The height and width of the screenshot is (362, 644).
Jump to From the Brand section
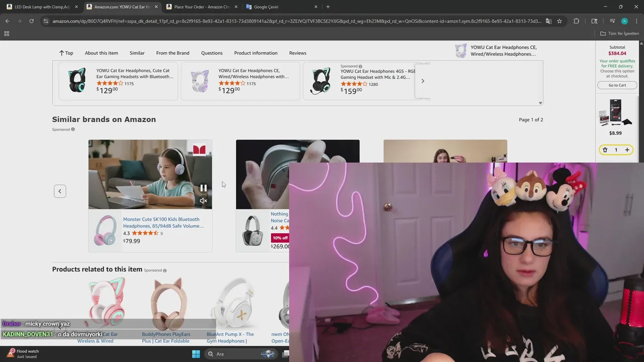173,53
